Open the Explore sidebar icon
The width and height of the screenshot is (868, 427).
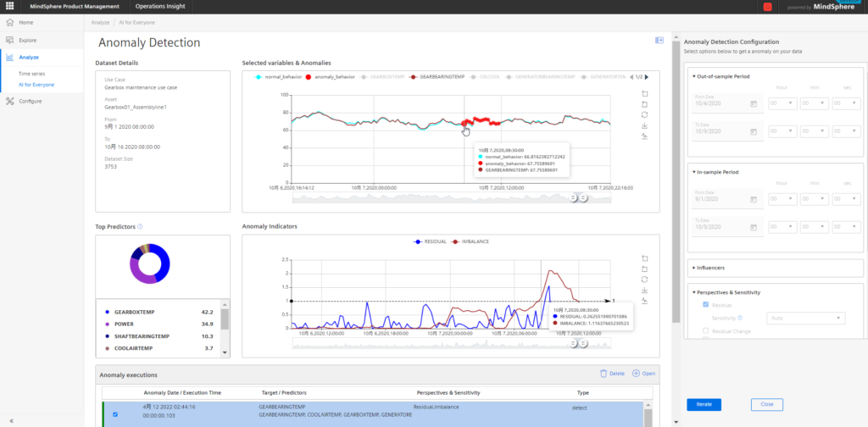tap(9, 41)
